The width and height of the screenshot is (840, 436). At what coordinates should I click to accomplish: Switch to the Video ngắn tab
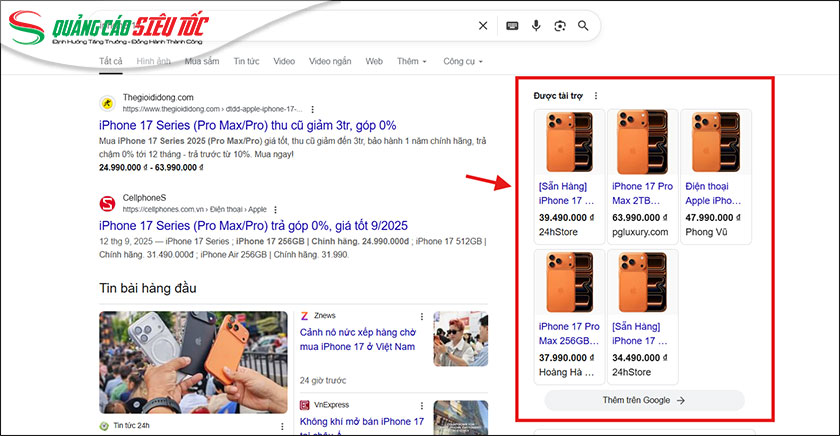pos(330,61)
